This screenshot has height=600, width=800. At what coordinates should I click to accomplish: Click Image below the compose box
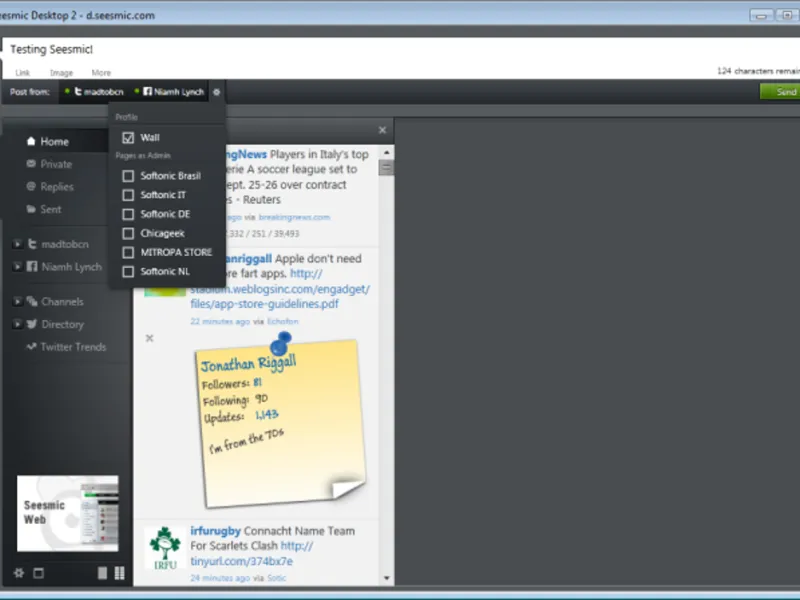coord(61,72)
